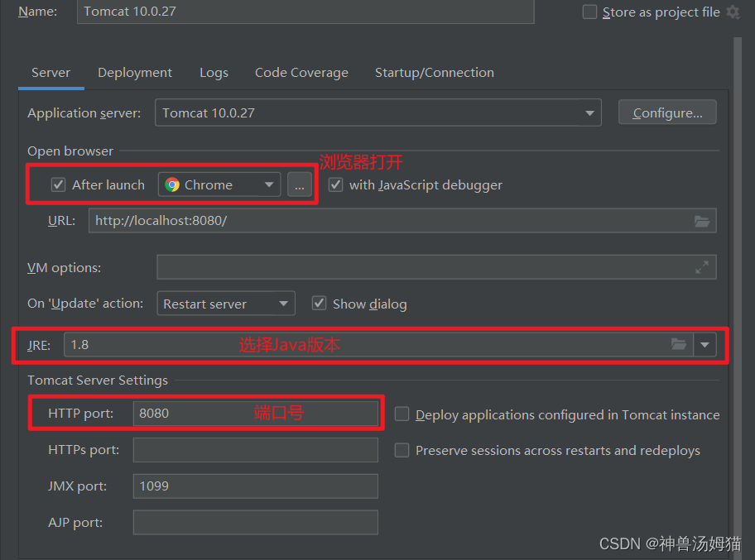Click the JRE field showing 1.8

(378, 344)
